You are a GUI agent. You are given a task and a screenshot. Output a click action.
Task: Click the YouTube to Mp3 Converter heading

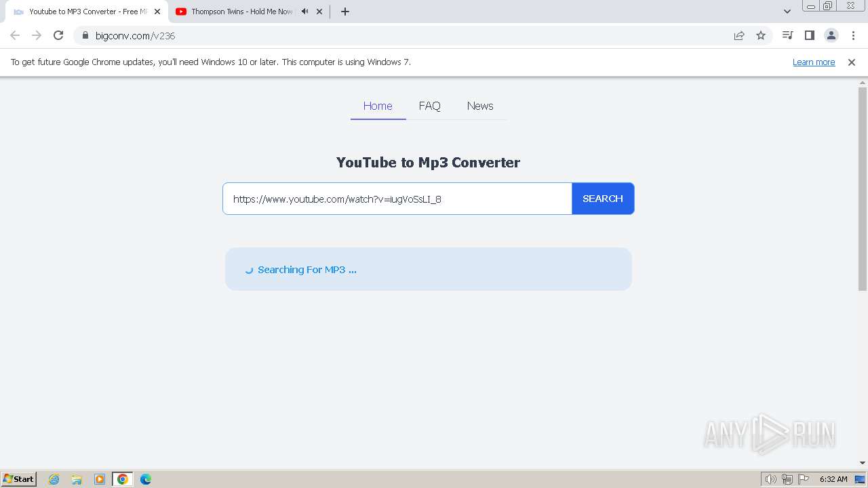click(x=428, y=163)
